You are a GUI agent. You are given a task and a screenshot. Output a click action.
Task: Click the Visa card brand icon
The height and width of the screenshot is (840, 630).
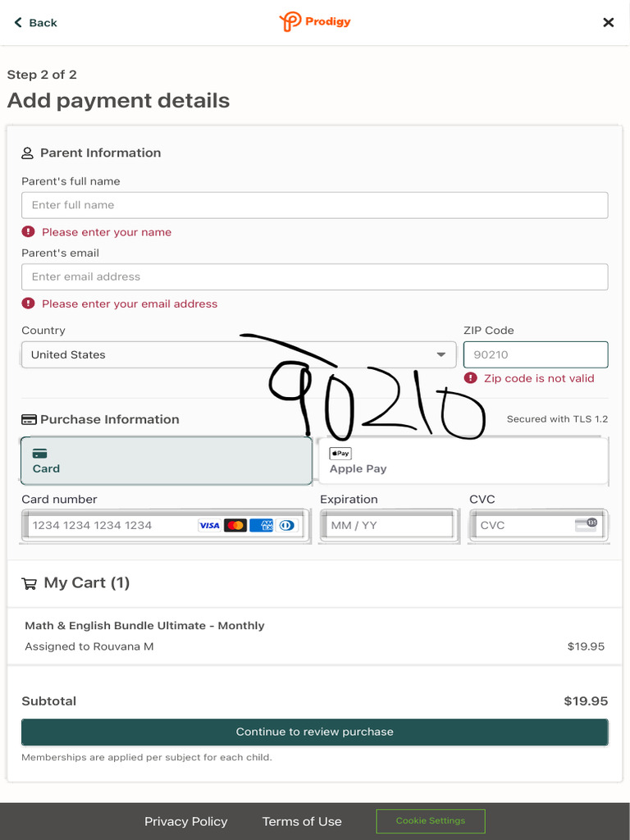(209, 525)
